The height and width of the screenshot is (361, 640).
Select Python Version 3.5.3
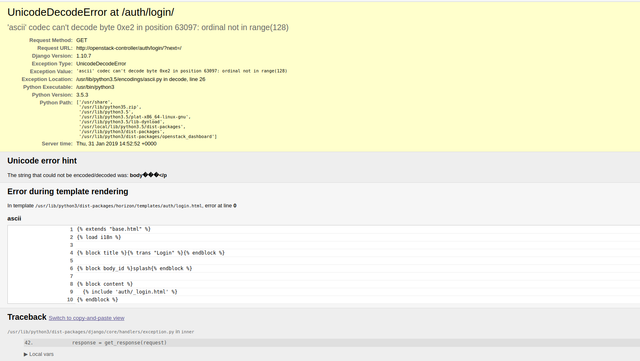pyautogui.click(x=82, y=95)
